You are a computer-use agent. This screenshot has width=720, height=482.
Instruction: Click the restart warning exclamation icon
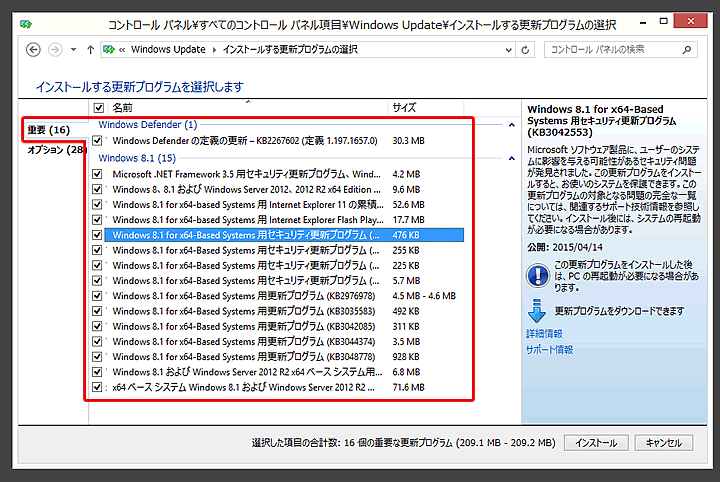(x=538, y=275)
